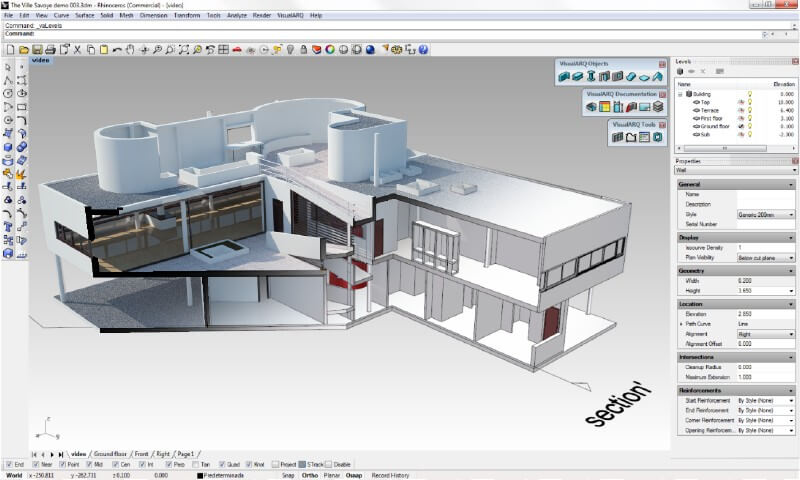Viewport: 800px width, 480px height.
Task: Enable the Project osnap checkbox
Action: [x=274, y=464]
